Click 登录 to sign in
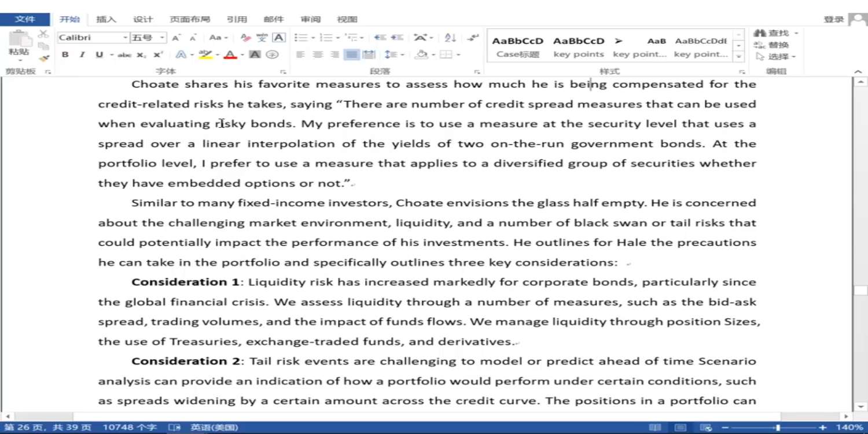The height and width of the screenshot is (434, 868). (x=833, y=19)
